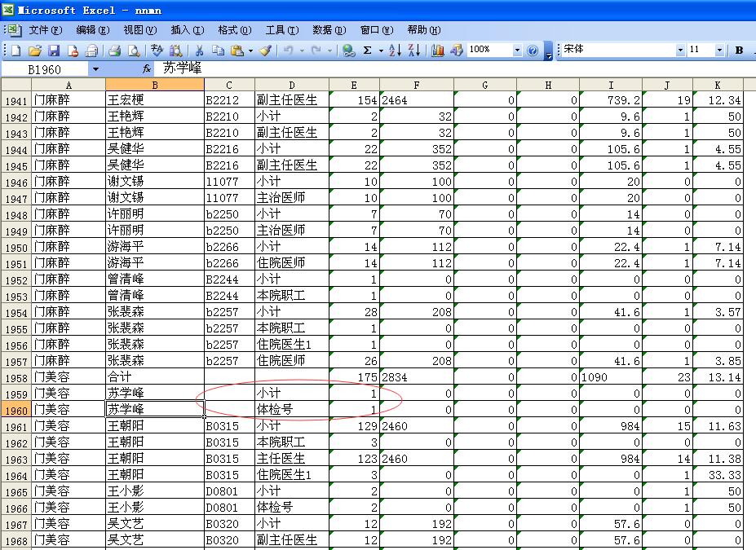Open the 文件(F) menu
This screenshot has height=550, width=756.
click(46, 30)
